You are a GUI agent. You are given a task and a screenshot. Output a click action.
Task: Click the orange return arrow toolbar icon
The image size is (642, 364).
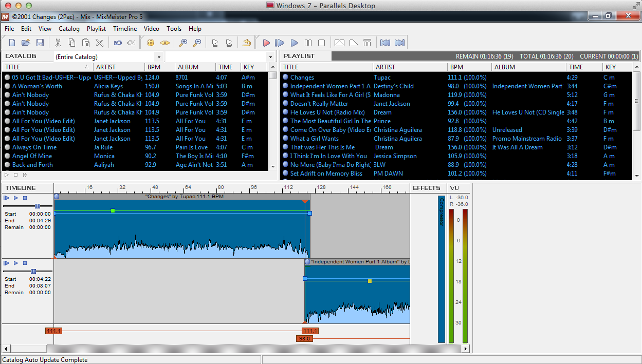click(x=247, y=43)
